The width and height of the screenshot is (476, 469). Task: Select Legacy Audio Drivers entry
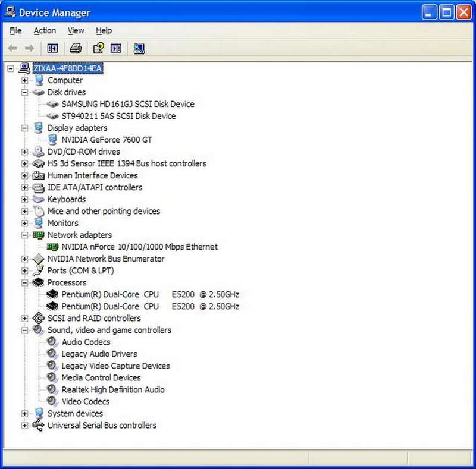[99, 354]
